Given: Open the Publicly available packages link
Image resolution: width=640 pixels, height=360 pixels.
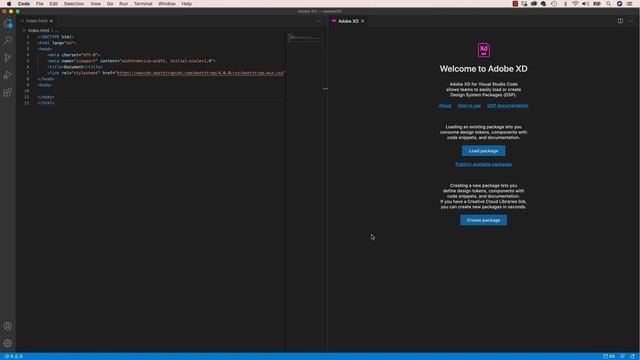Looking at the screenshot, I should pos(483,164).
